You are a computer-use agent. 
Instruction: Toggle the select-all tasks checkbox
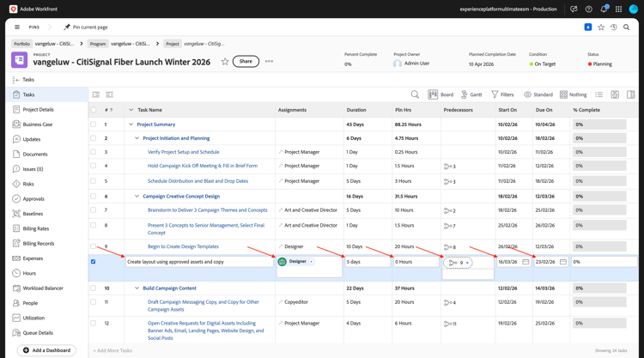[94, 110]
